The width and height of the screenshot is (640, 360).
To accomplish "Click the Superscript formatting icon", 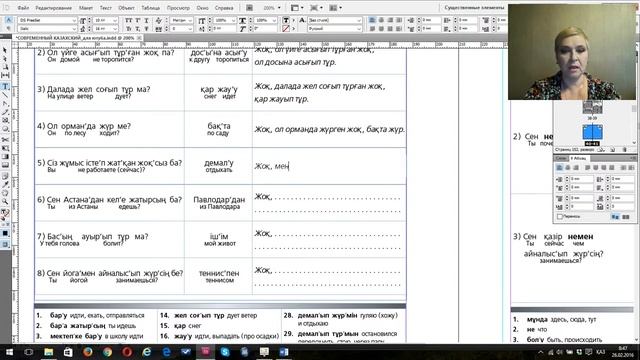I will point(138,20).
